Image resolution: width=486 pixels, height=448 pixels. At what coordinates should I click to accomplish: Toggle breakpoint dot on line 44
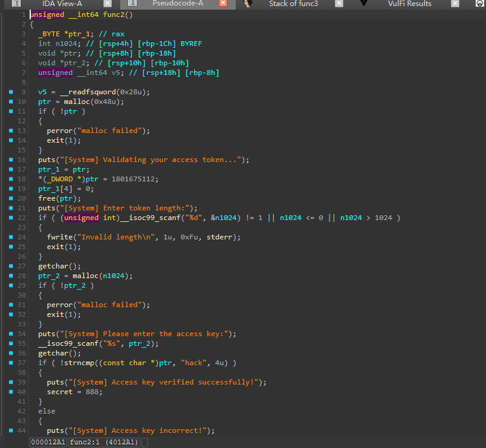11,430
